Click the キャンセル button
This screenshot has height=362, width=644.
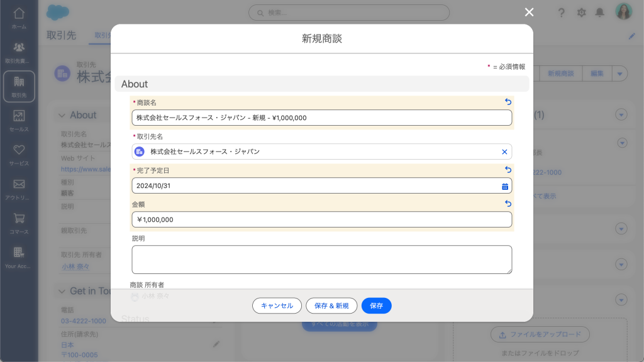click(277, 306)
